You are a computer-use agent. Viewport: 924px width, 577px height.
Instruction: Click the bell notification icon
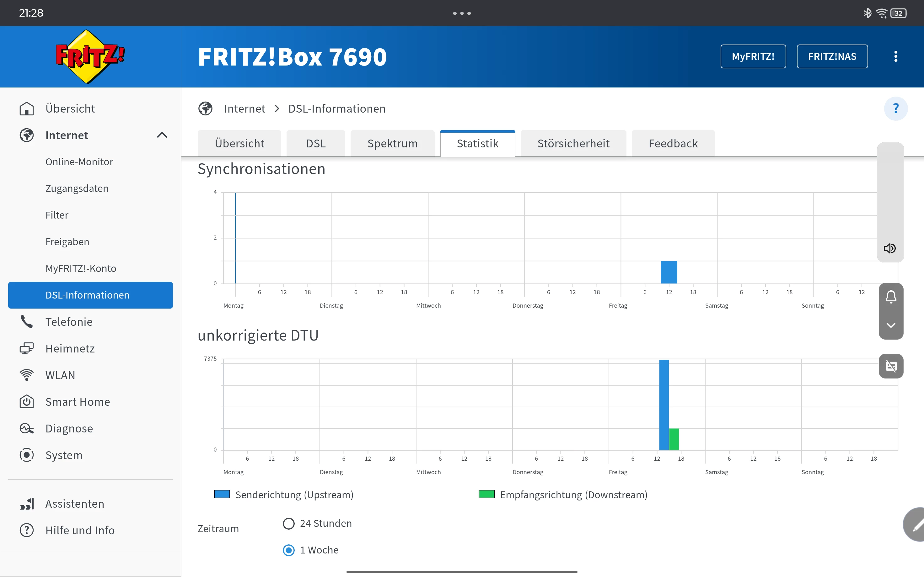(x=891, y=297)
